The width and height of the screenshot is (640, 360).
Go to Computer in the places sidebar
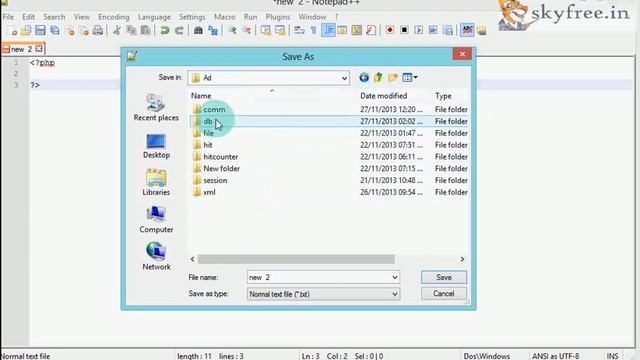click(156, 220)
